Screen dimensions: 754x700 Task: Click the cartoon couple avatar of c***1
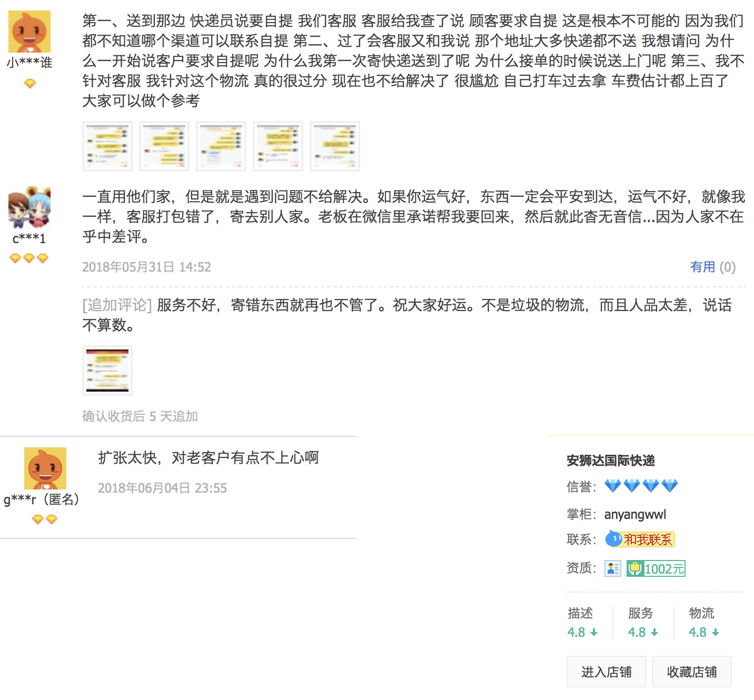pyautogui.click(x=29, y=208)
